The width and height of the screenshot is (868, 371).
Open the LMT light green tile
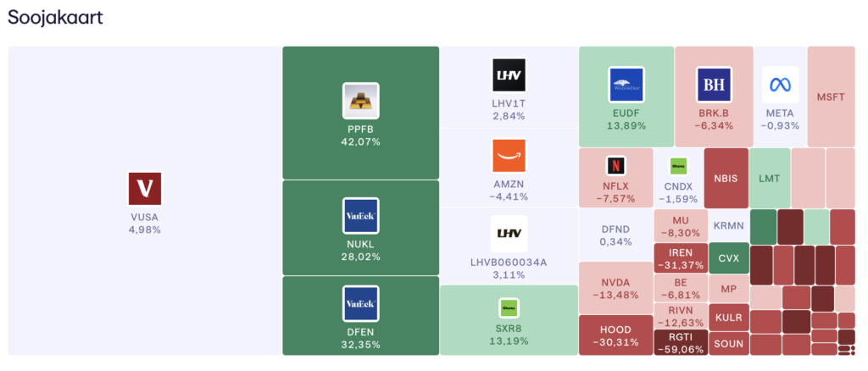pyautogui.click(x=770, y=178)
